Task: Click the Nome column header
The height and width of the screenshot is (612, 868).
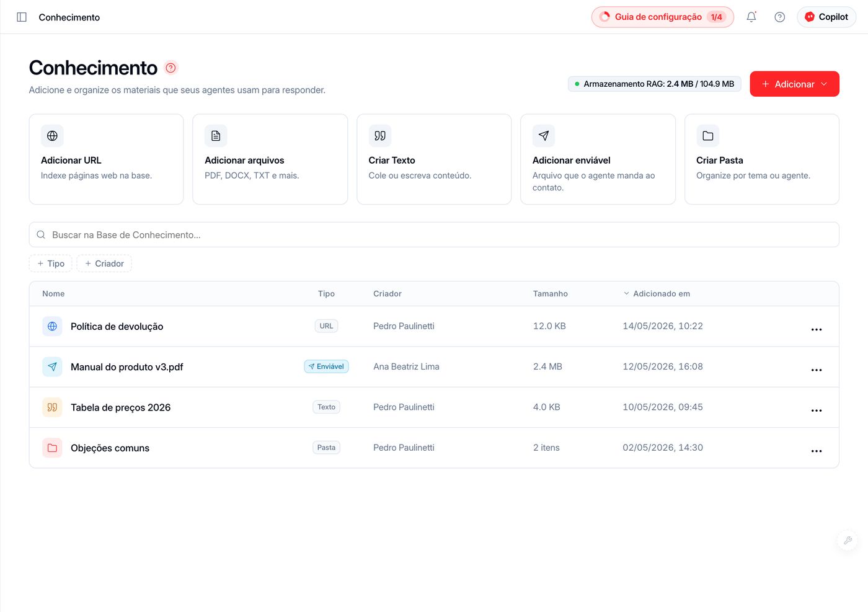Action: pyautogui.click(x=53, y=294)
